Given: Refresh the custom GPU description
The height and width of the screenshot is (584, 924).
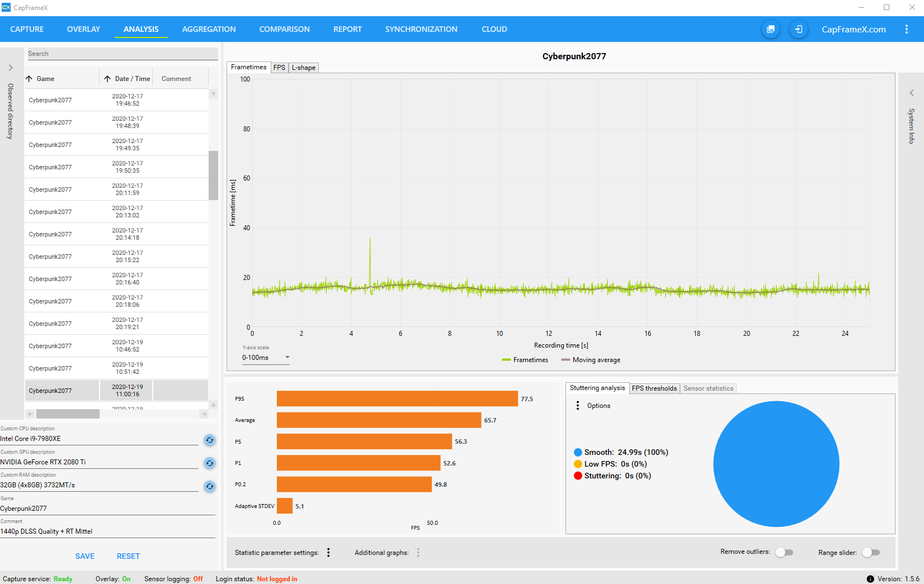Looking at the screenshot, I should [x=209, y=463].
